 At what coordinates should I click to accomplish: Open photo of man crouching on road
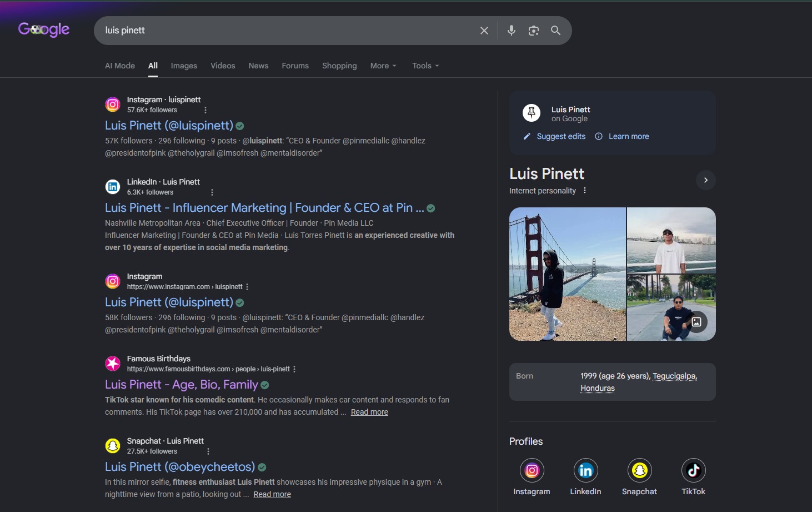(x=671, y=307)
